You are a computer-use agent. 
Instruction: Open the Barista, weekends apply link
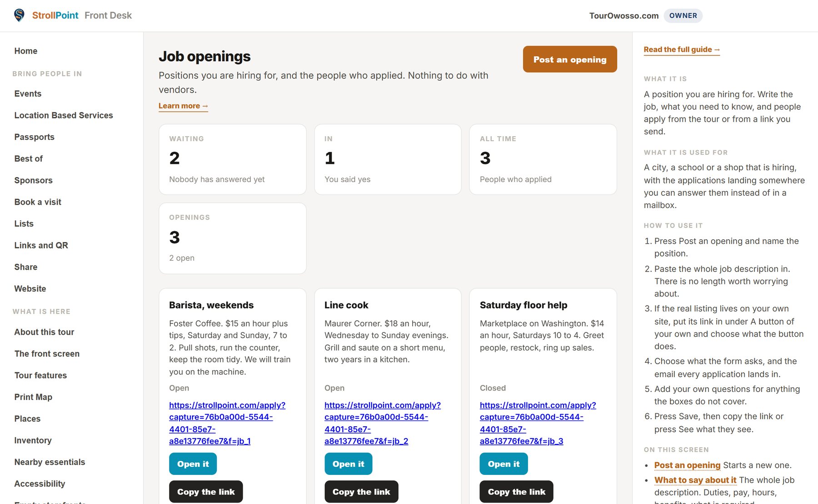(x=227, y=423)
